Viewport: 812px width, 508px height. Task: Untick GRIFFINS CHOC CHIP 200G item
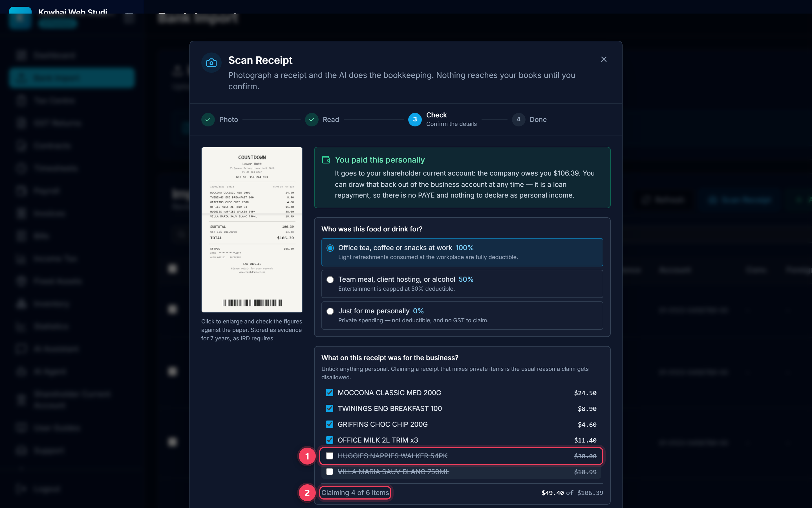coord(330,424)
